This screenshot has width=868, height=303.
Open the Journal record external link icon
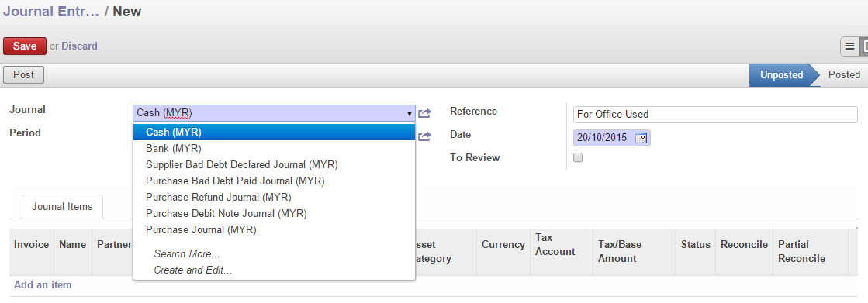[x=424, y=113]
